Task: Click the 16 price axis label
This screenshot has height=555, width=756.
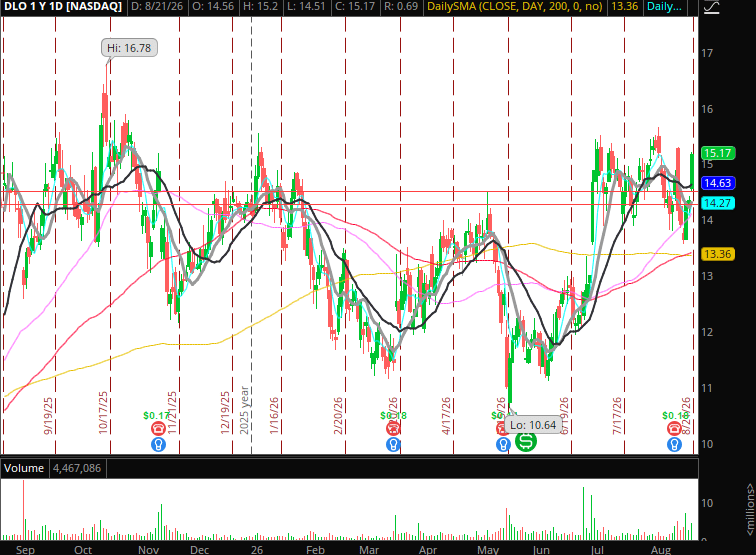Action: 707,109
